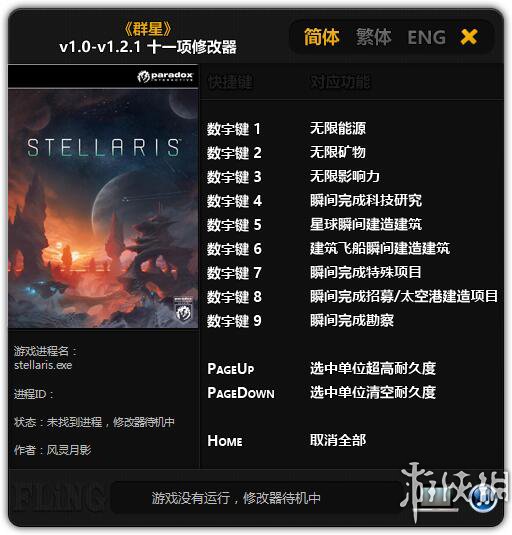Screen dimensions: 512x535
Task: Click the small Paradox badge on cover
Action: click(184, 309)
